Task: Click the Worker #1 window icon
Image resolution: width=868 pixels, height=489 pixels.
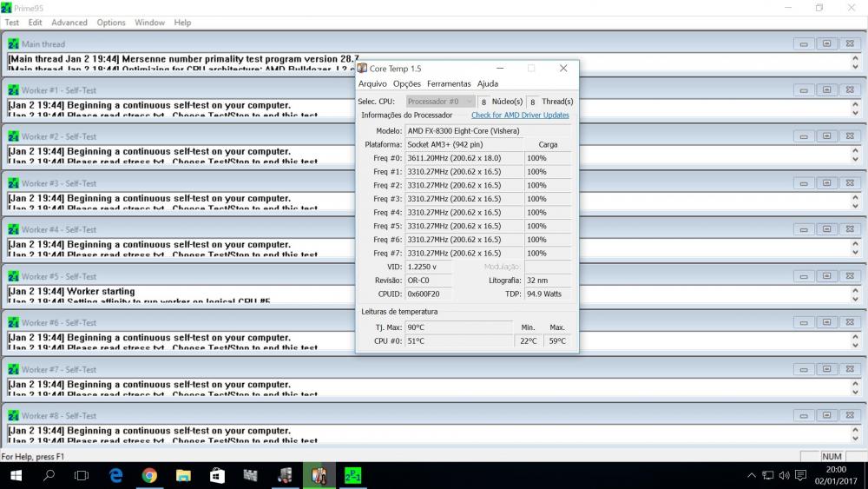Action: pyautogui.click(x=13, y=90)
